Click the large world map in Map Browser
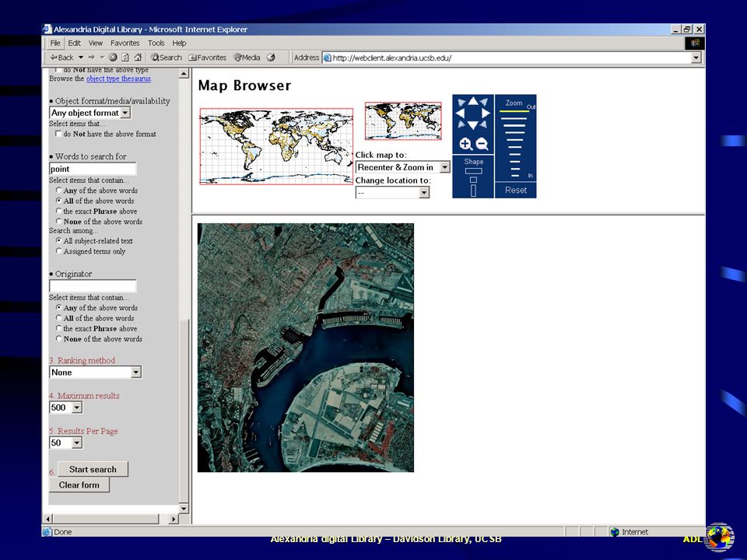This screenshot has height=560, width=747. [276, 146]
